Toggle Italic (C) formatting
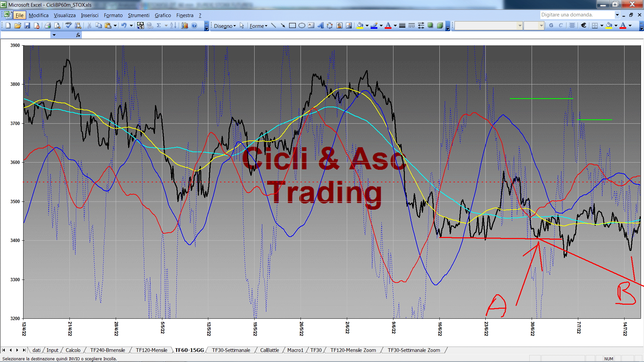 (560, 25)
